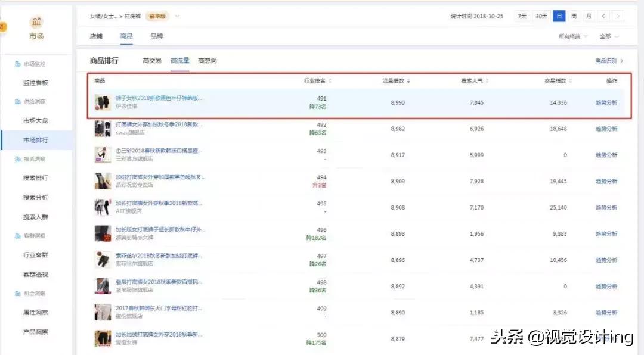Open the 所有终端 dropdown
The height and width of the screenshot is (355, 644).
point(572,36)
